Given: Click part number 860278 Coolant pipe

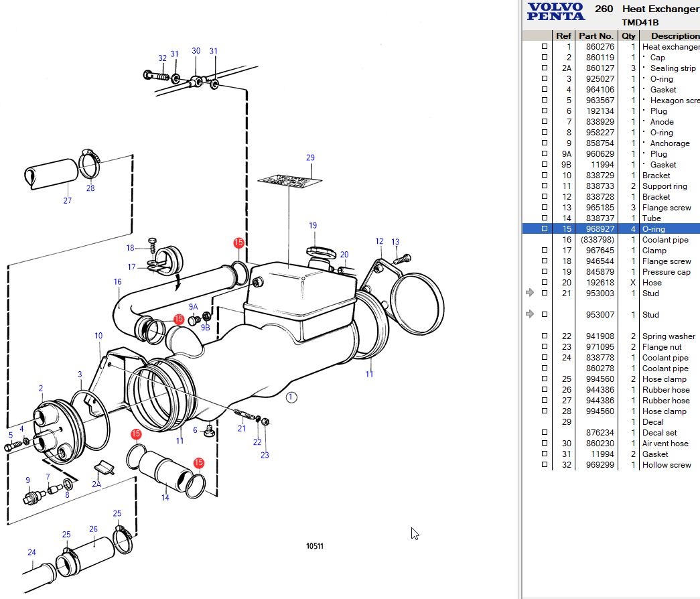Looking at the screenshot, I should coord(600,368).
